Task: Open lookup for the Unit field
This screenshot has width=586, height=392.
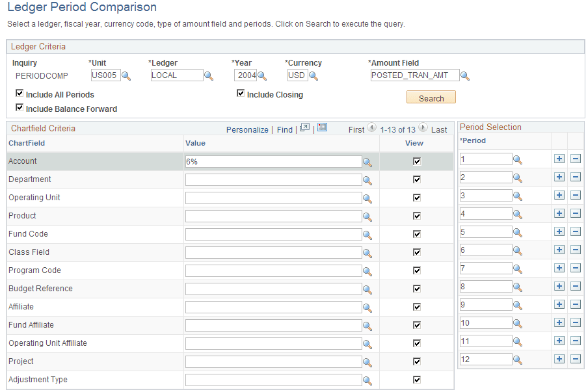Action: (126, 76)
